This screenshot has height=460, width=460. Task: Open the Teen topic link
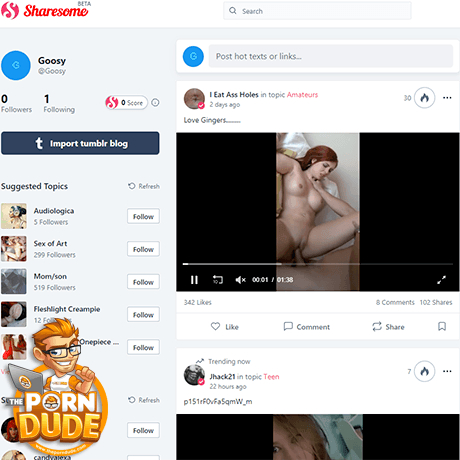271,377
